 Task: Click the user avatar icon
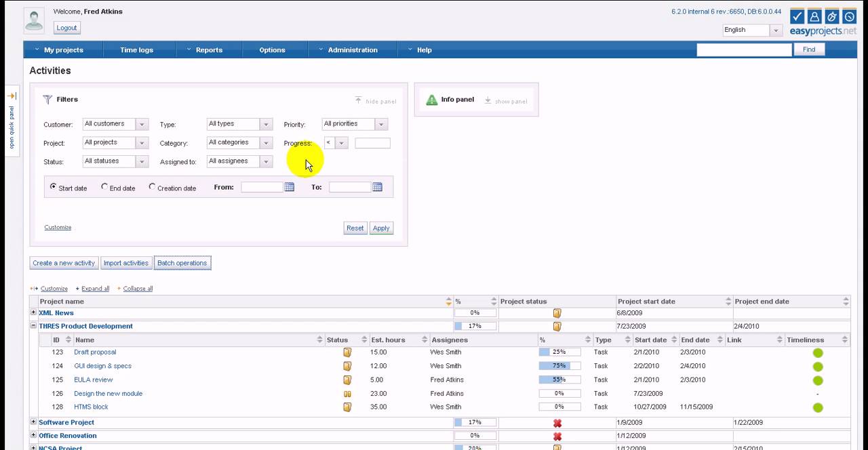pyautogui.click(x=34, y=20)
